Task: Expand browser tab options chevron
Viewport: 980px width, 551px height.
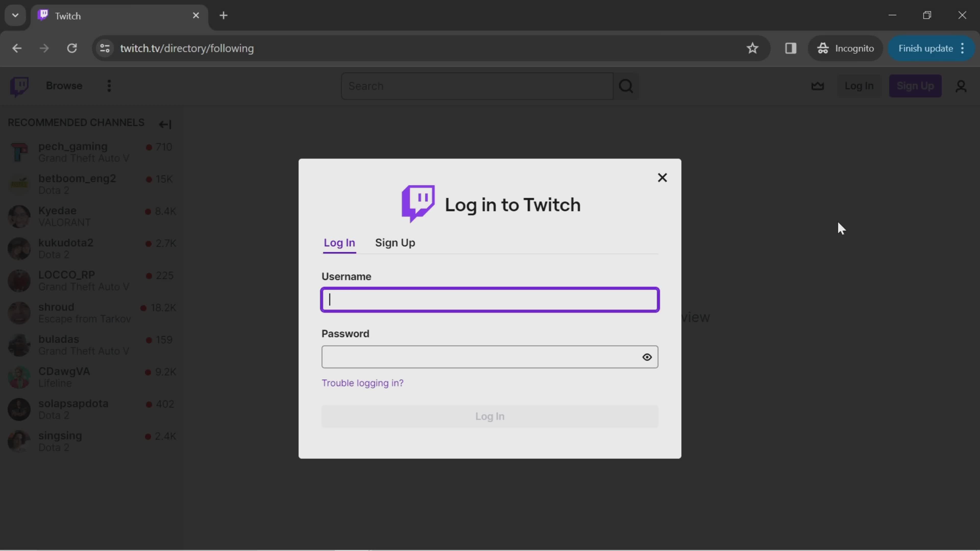Action: (x=15, y=15)
